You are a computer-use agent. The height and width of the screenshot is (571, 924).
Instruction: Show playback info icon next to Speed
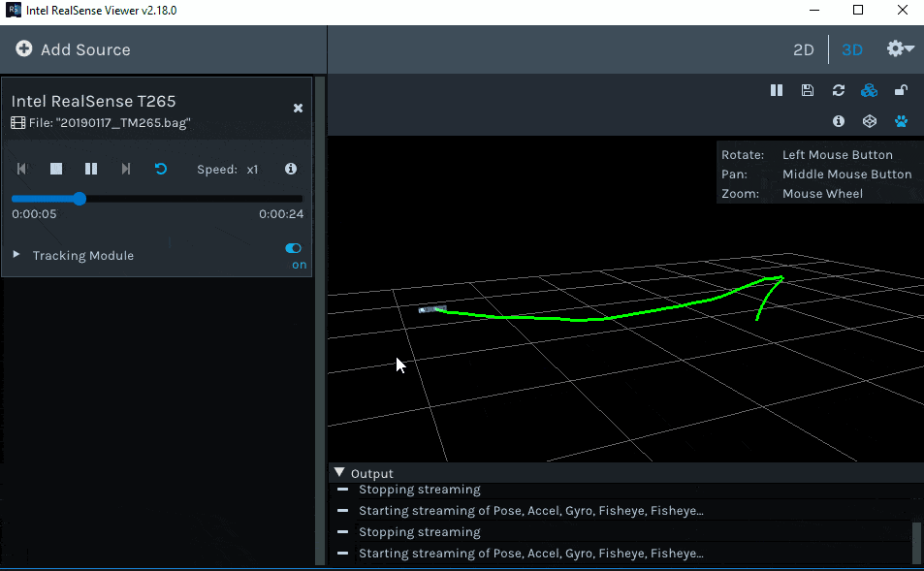(291, 169)
